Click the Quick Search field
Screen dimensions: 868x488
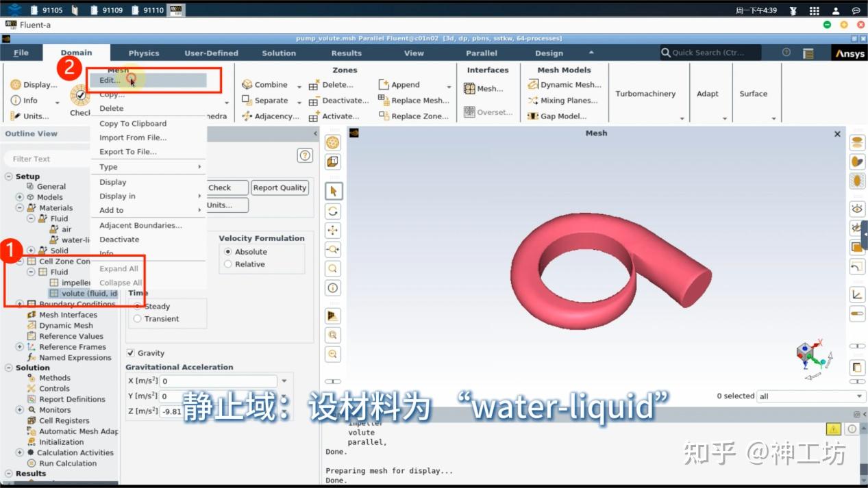710,53
